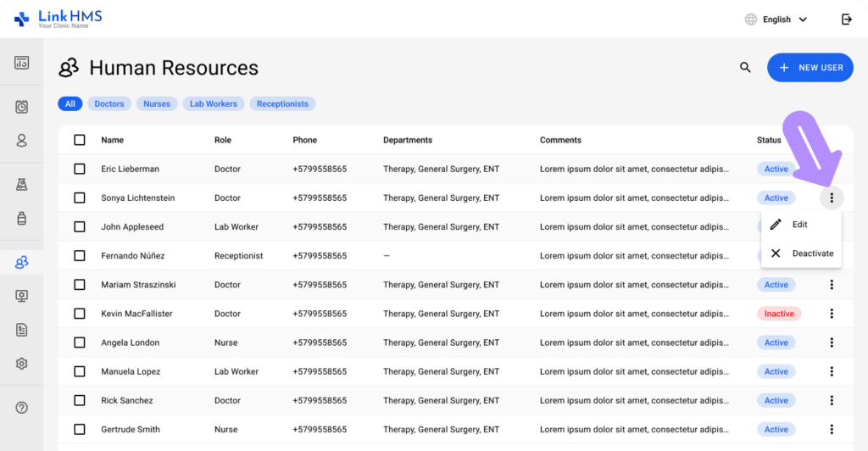Choose Deactivate in the context menu
The width and height of the screenshot is (868, 451).
pos(801,253)
